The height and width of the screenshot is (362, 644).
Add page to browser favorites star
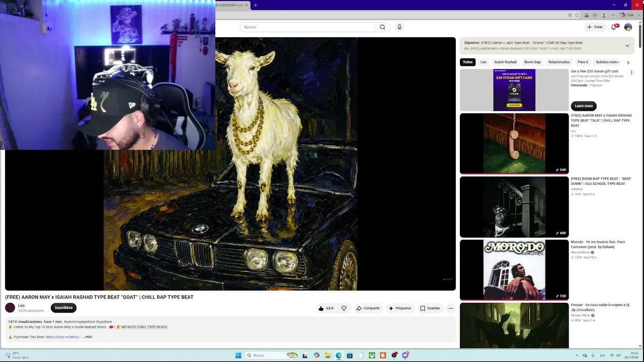point(577,15)
